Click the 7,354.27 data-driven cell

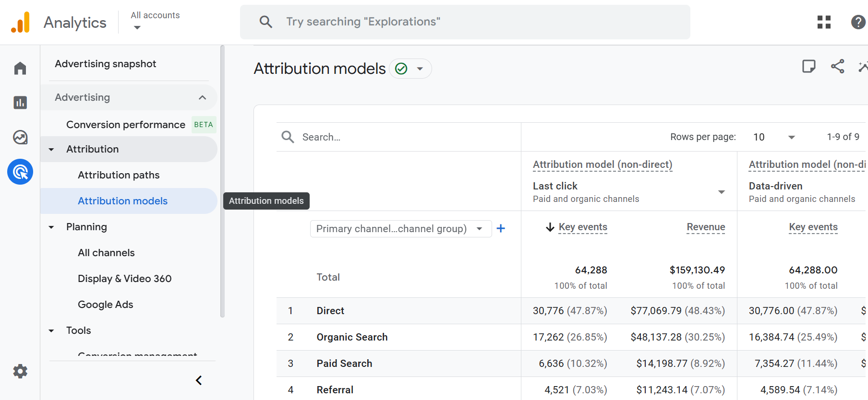coord(796,364)
